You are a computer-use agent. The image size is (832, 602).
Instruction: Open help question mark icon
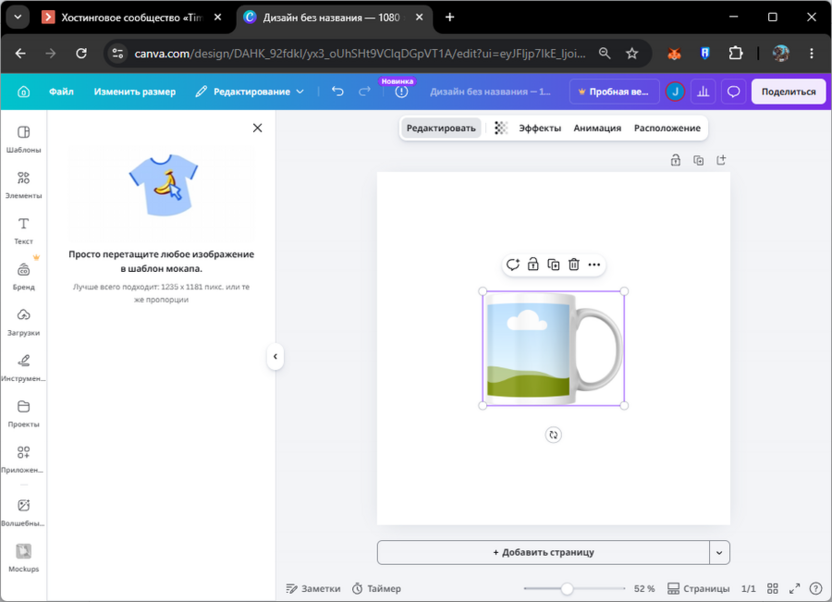point(816,588)
